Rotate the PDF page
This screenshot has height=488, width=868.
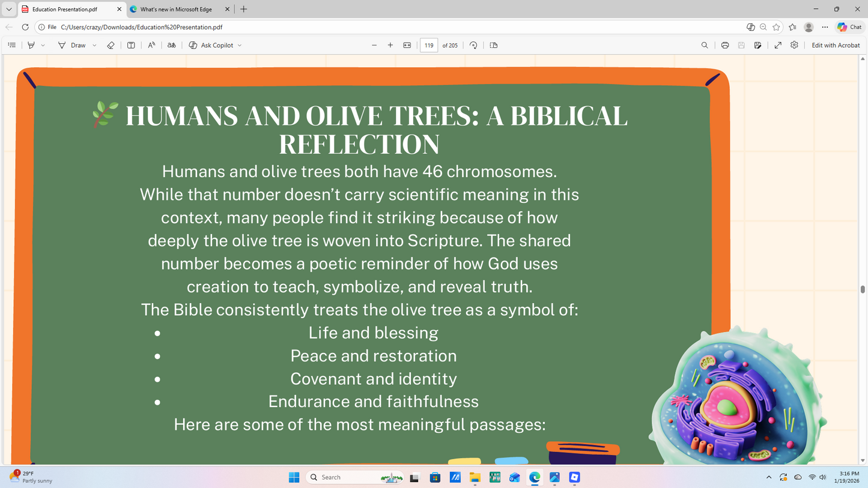(473, 45)
